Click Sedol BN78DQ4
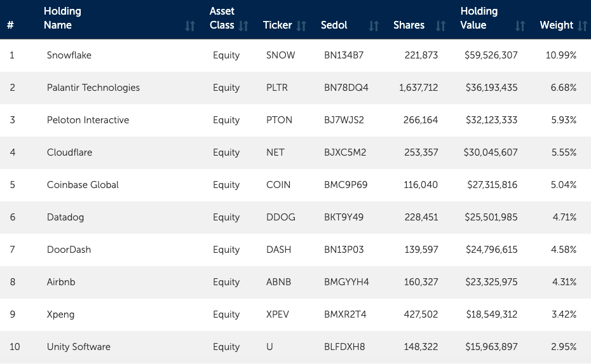This screenshot has height=364, width=591. [x=346, y=88]
